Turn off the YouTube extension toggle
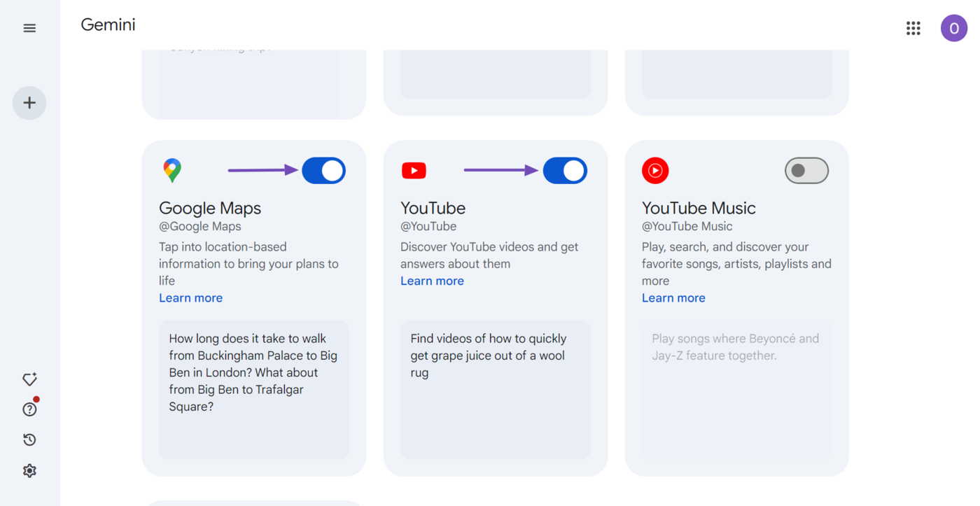Screen dimensions: 980x506 pos(565,171)
